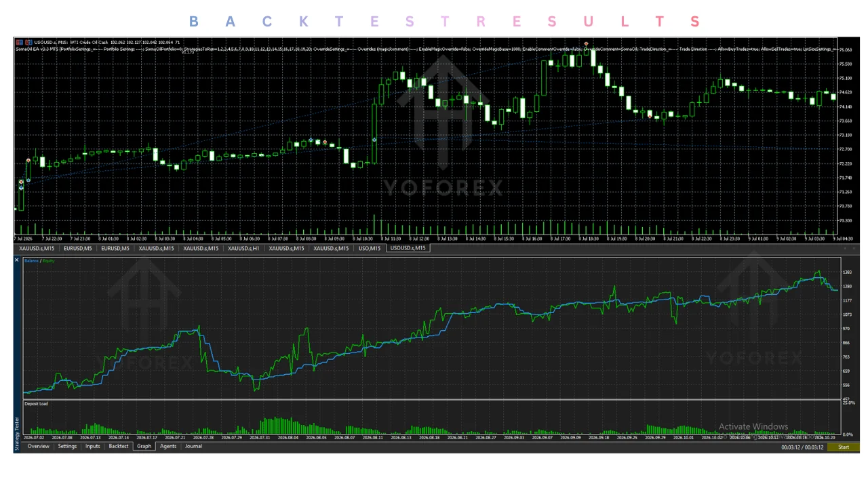Screen dimensions: 868x488
Task: Click the Start button to run backtest
Action: (x=843, y=447)
